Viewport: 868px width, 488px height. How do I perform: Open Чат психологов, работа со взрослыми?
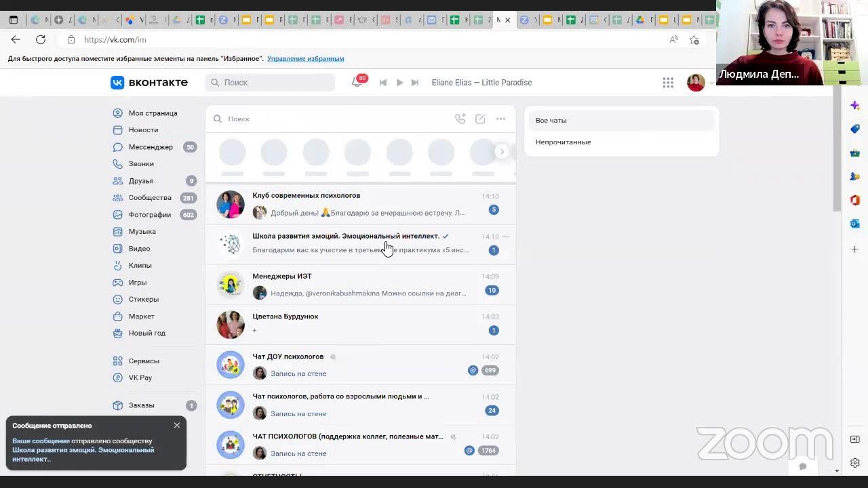[x=360, y=405]
